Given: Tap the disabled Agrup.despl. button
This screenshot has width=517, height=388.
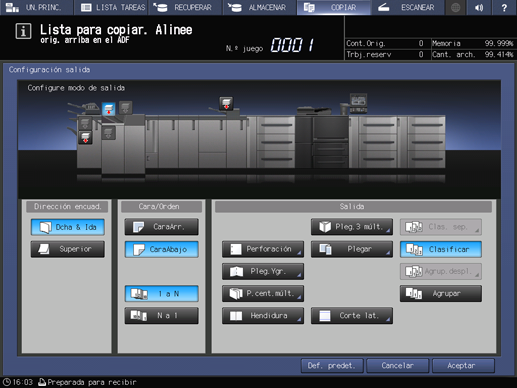Looking at the screenshot, I should 441,271.
